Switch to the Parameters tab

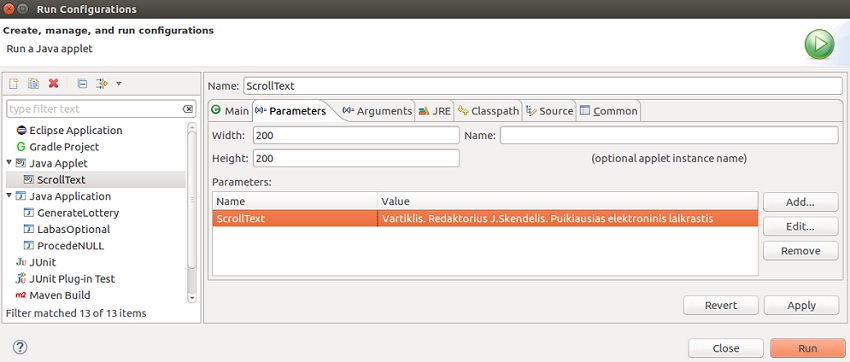291,111
